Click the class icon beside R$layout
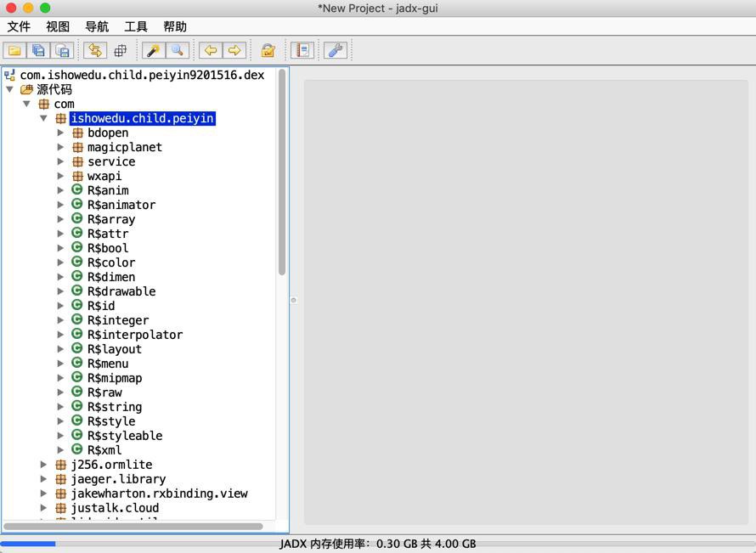This screenshot has height=553, width=756. pyautogui.click(x=77, y=348)
